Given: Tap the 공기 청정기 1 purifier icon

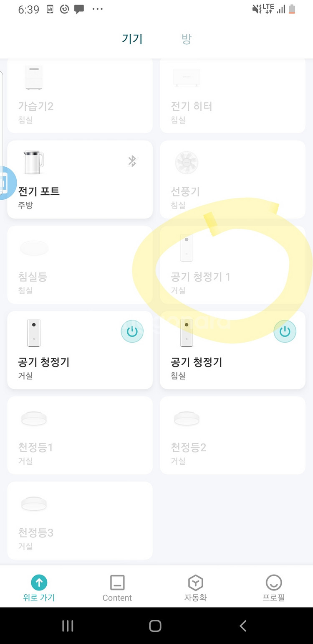Looking at the screenshot, I should 187,248.
